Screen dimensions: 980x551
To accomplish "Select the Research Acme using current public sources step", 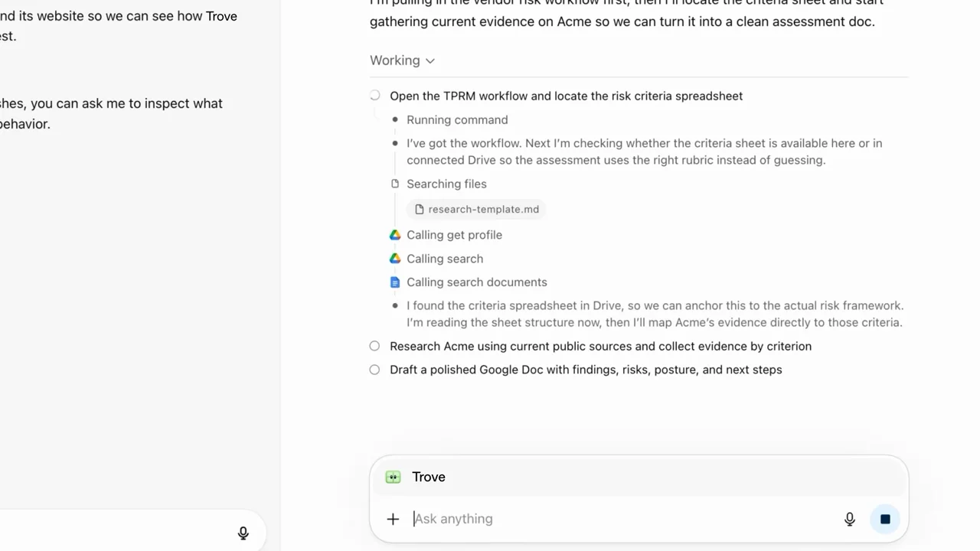I will [x=600, y=346].
